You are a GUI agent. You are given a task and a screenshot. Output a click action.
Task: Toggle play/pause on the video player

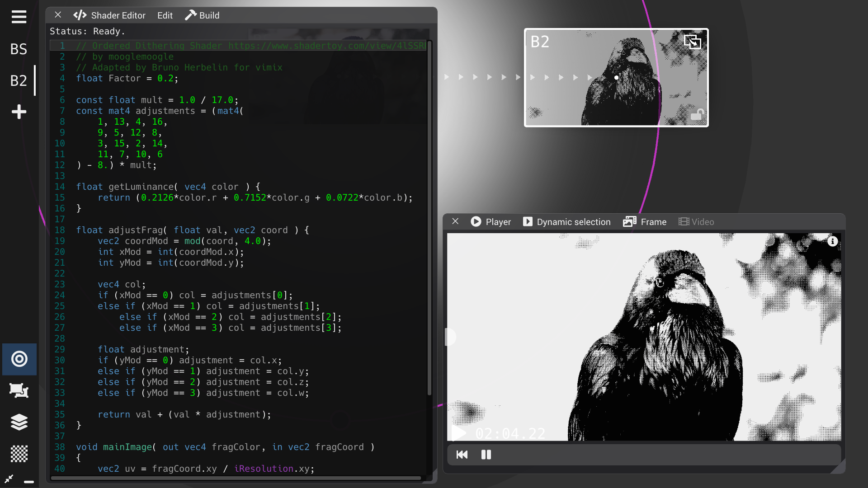pyautogui.click(x=486, y=455)
